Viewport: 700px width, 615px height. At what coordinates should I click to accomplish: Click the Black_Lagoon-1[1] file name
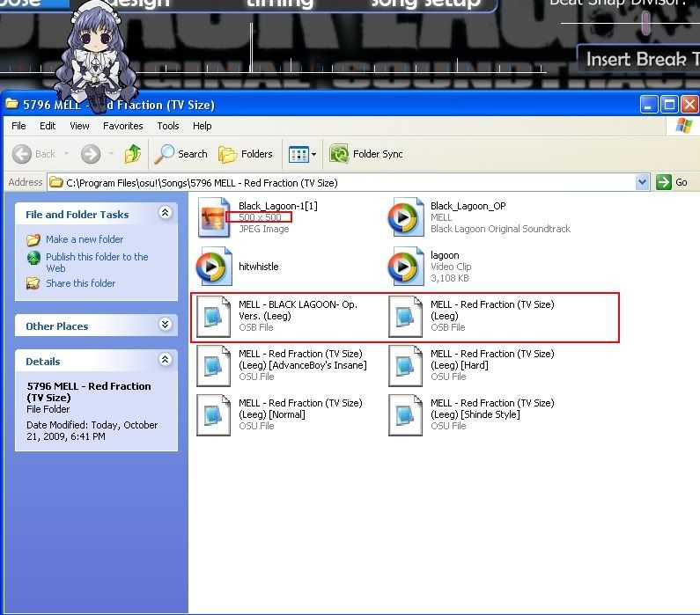(x=278, y=206)
